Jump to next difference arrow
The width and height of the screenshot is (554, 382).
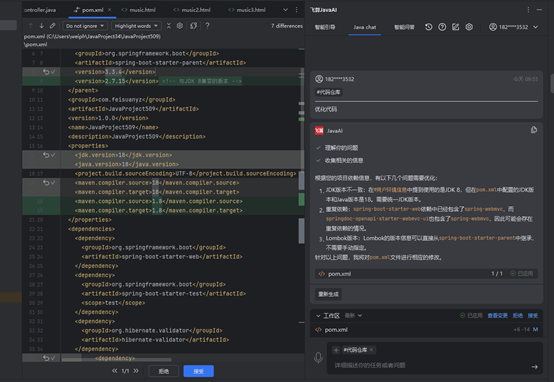[41, 26]
